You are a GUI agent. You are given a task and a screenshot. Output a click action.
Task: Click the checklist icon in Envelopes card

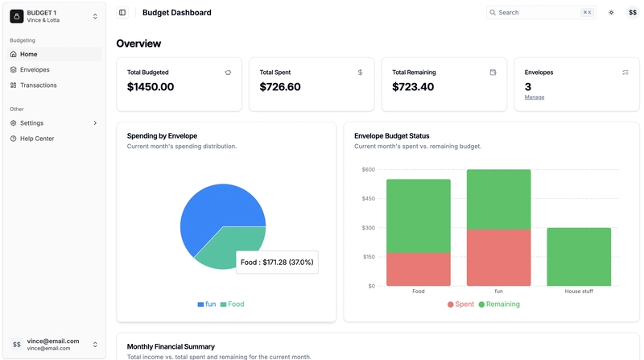pos(625,72)
